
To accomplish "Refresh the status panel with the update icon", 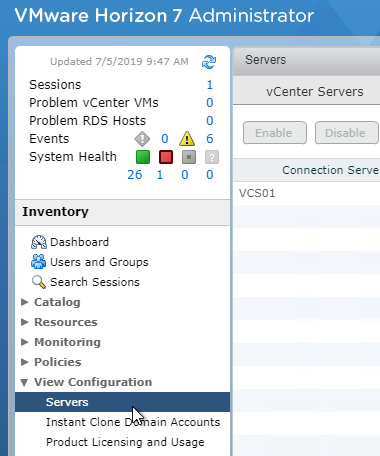I will [209, 62].
